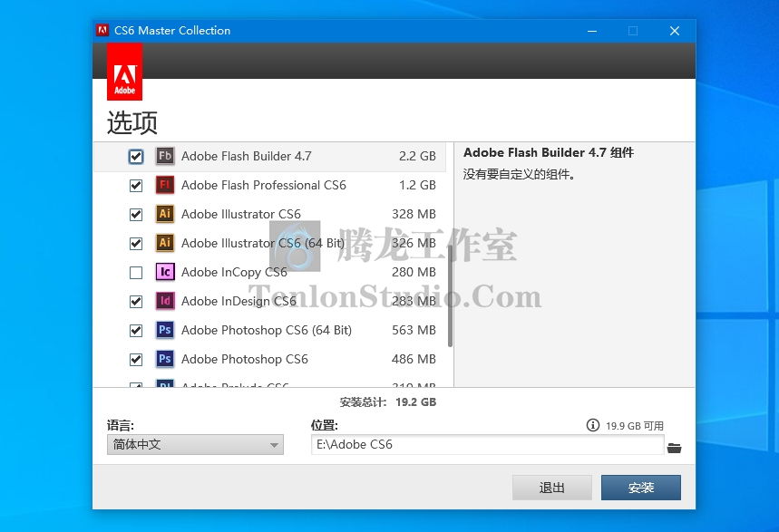Click the Adobe logo in header
Screen dimensions: 779x532
(x=125, y=72)
